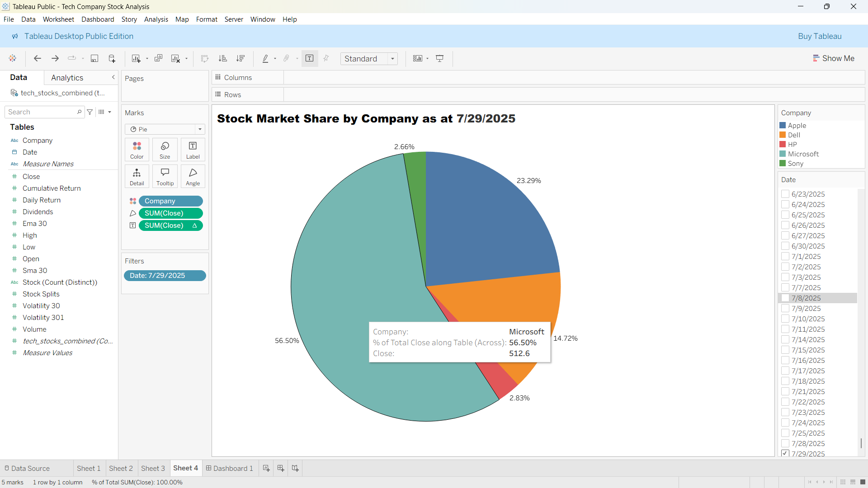Click the Buy Tableau link
Screen dimensions: 868x488
[820, 36]
